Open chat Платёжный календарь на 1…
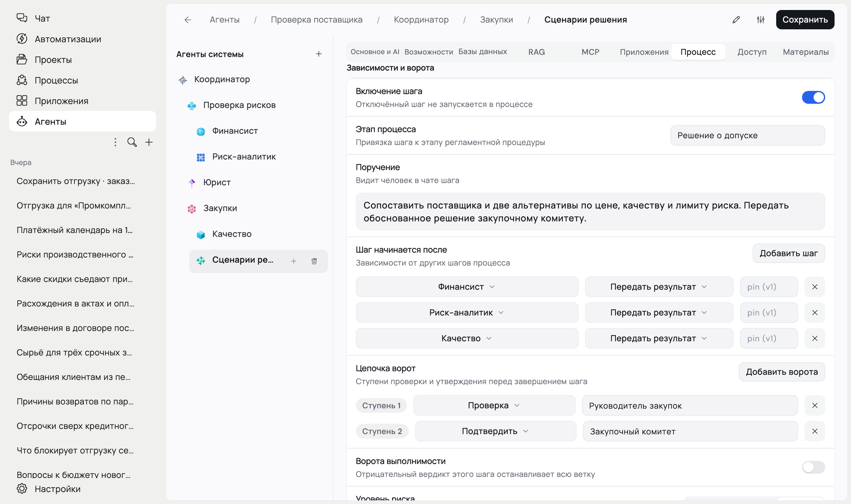 (x=75, y=230)
